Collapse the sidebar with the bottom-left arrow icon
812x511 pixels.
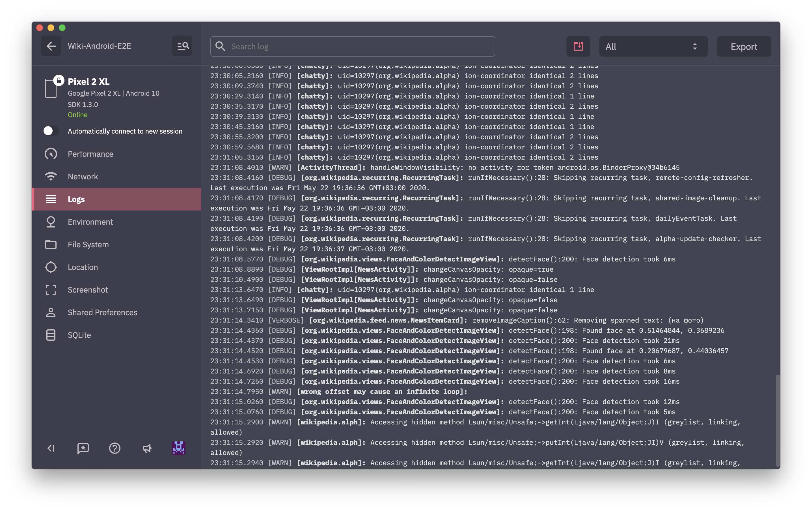51,448
